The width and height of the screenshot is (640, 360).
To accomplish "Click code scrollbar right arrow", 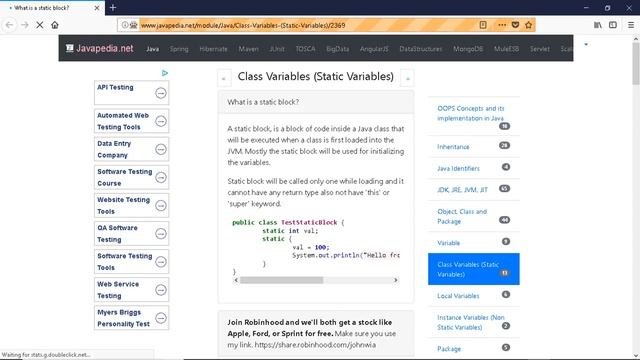I will coord(395,280).
